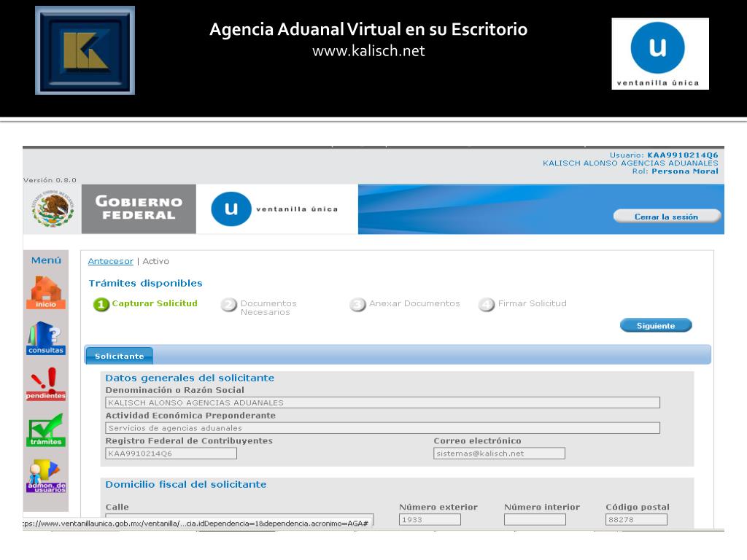Click the user ID KAA9910214Q6 at top

click(x=682, y=155)
